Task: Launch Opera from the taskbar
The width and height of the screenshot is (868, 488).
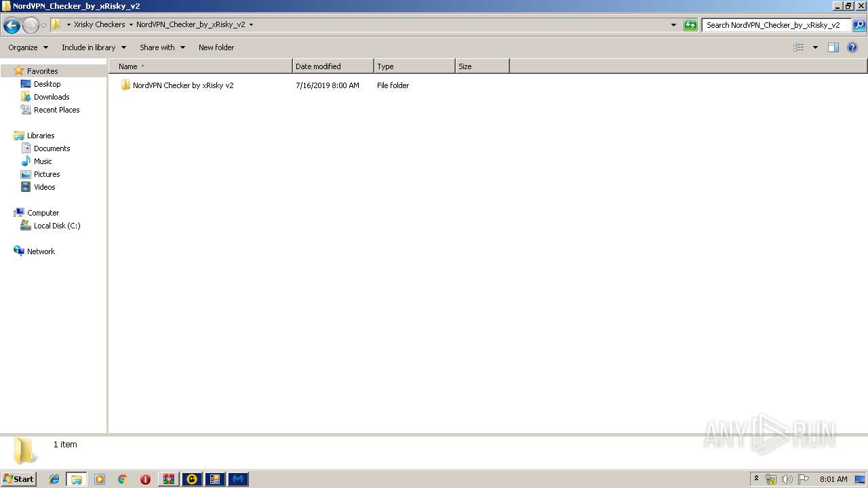Action: click(x=145, y=479)
